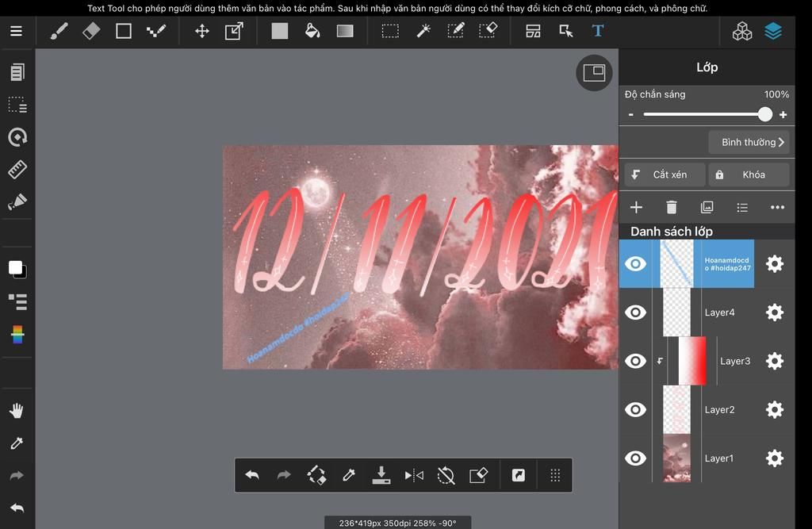812x529 pixels.
Task: Select the Fill rectangle tool
Action: [280, 31]
